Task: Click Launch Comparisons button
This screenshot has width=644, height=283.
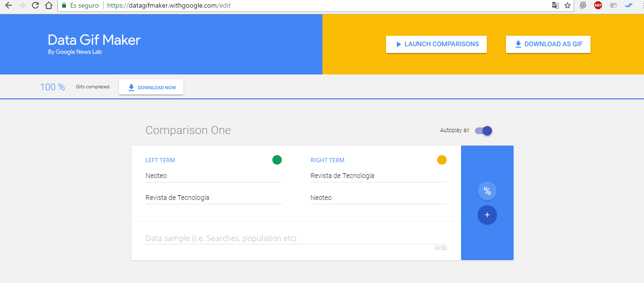Action: 436,44
